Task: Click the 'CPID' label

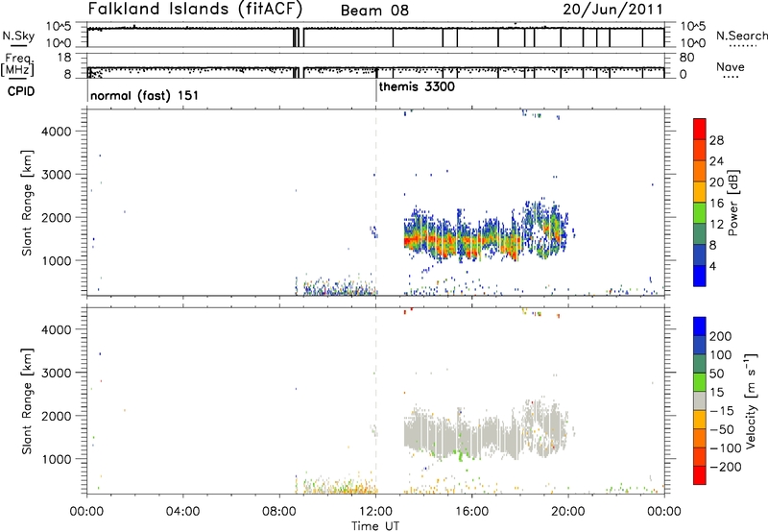Action: coord(21,91)
